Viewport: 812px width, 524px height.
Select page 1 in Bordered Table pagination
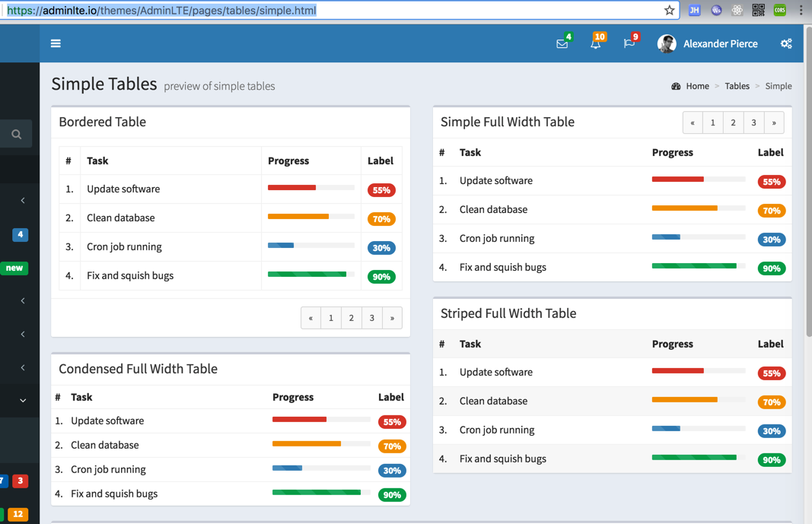click(331, 318)
